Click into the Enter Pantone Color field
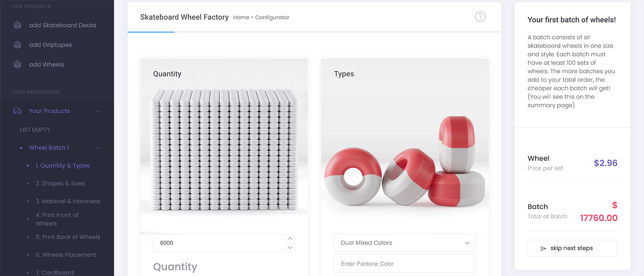The width and height of the screenshot is (644, 276). pos(404,264)
